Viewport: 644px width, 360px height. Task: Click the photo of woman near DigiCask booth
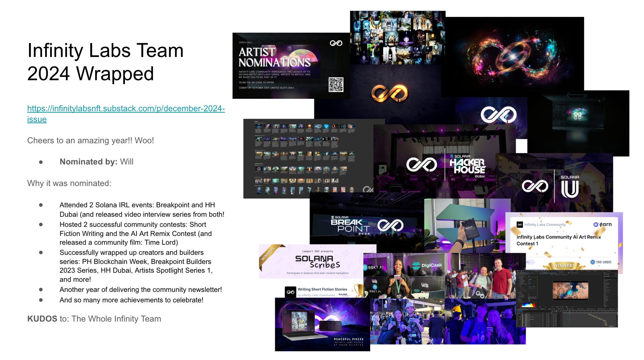point(404,276)
